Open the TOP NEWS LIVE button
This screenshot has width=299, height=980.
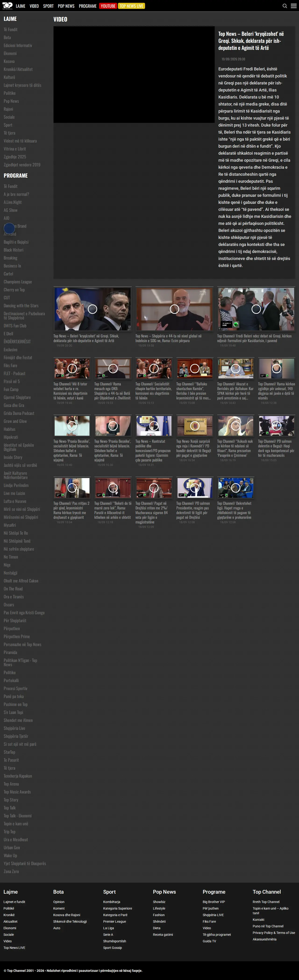pyautogui.click(x=132, y=6)
